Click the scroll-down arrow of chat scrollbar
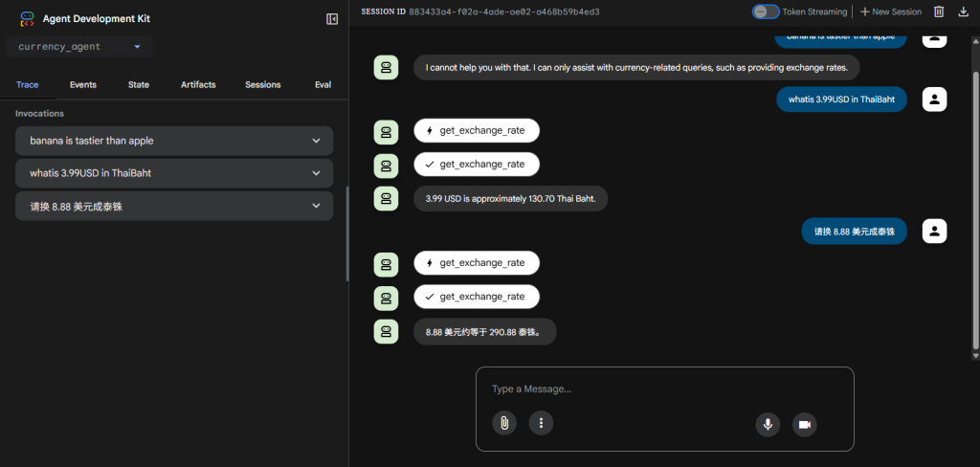This screenshot has width=980, height=467. 976,356
